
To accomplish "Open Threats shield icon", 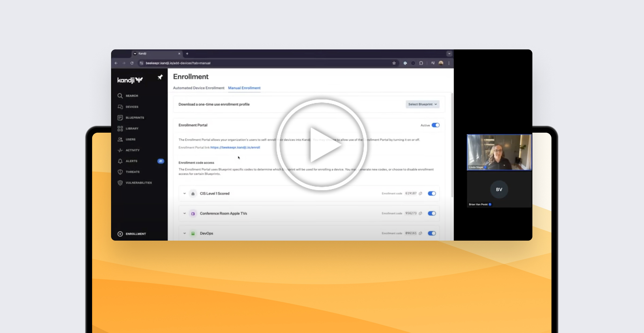I will click(x=120, y=172).
